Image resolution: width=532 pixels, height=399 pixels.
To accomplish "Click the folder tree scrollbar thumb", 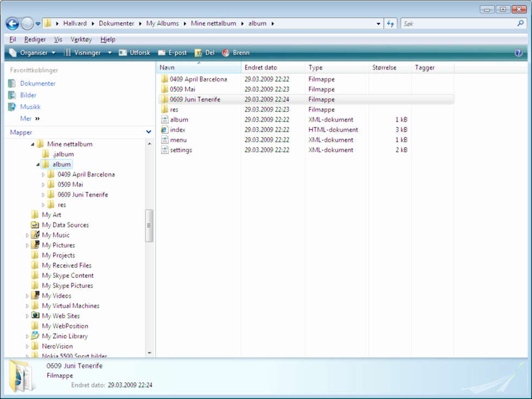I will (x=149, y=226).
